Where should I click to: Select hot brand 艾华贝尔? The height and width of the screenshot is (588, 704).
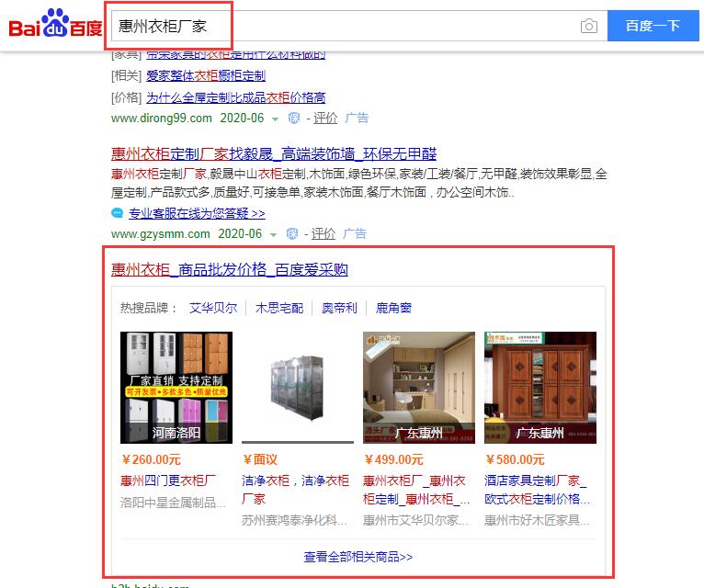(213, 308)
